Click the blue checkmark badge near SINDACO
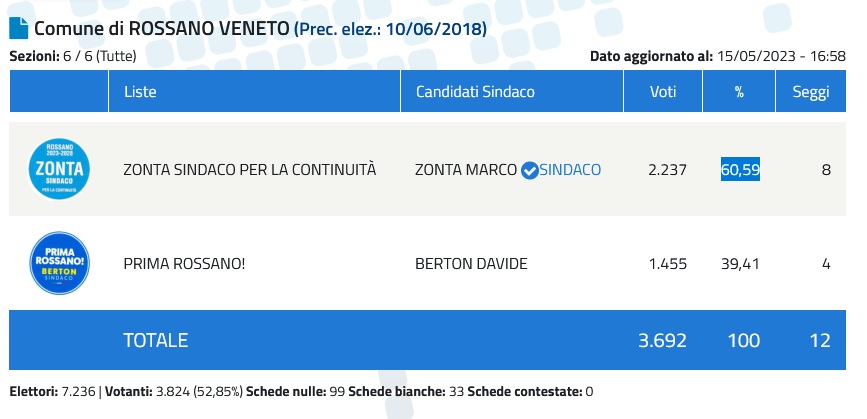 [530, 170]
